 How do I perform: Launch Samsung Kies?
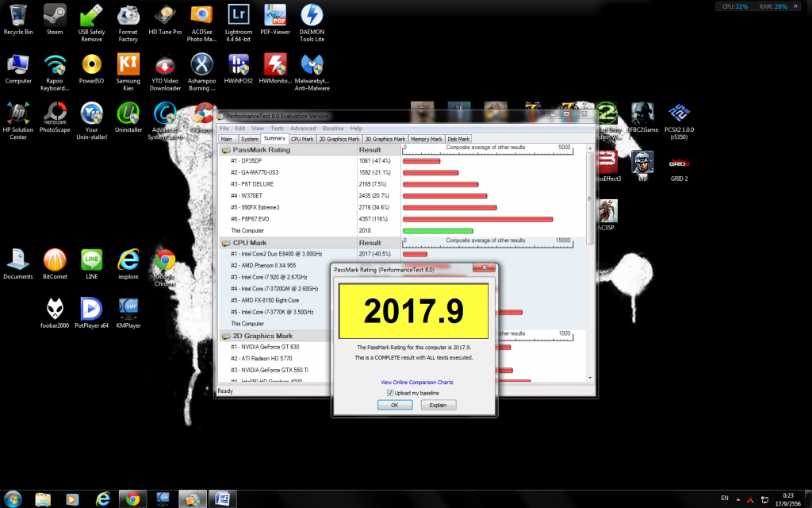pyautogui.click(x=128, y=72)
